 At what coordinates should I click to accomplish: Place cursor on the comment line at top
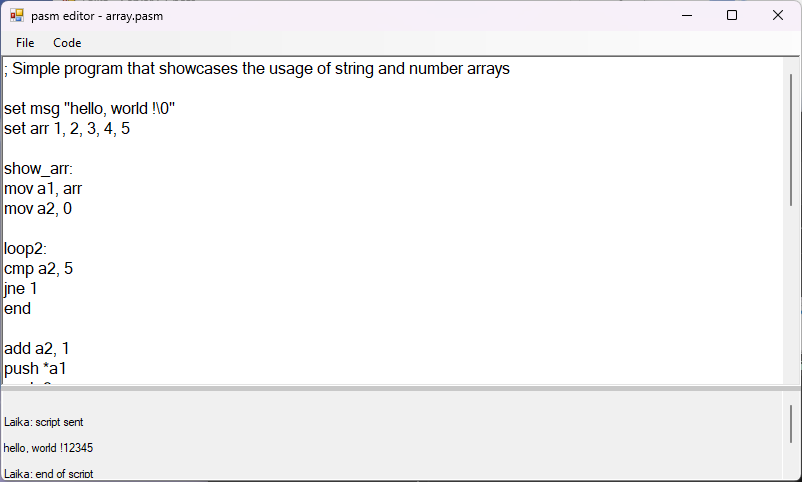256,69
